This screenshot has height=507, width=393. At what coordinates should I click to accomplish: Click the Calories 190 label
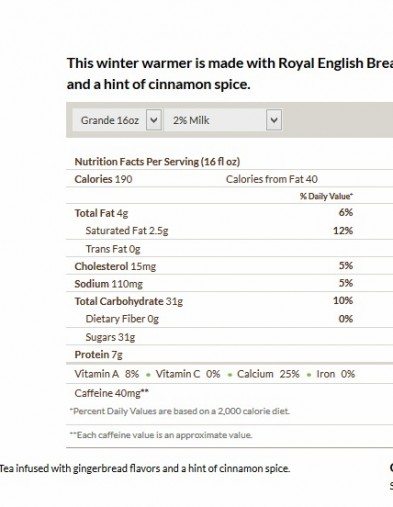pos(103,179)
